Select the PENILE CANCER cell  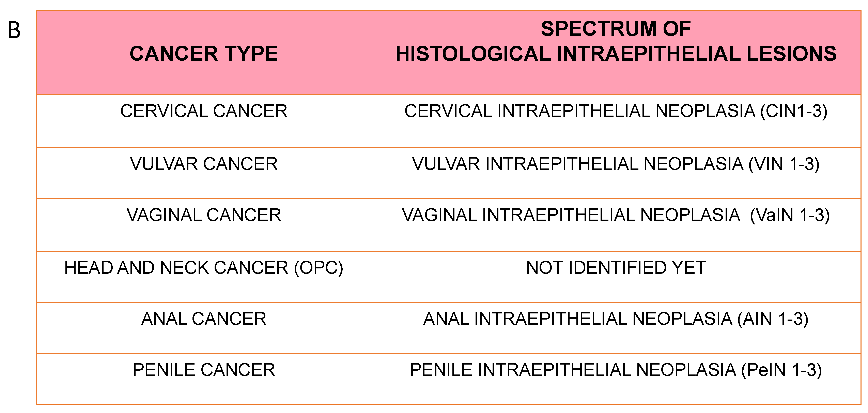point(203,370)
